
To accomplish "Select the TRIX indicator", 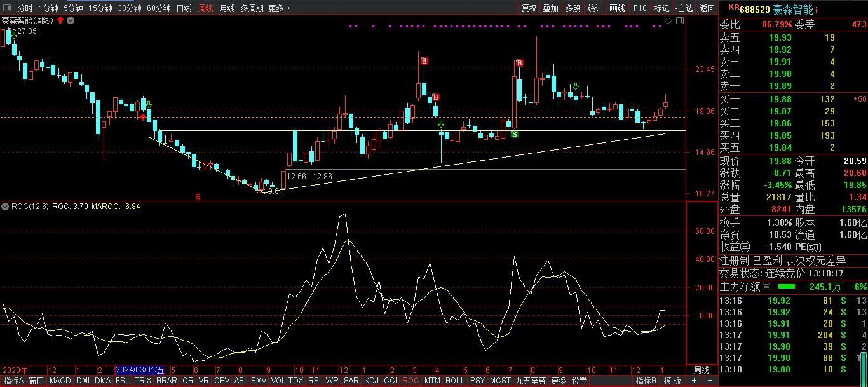I will click(143, 381).
